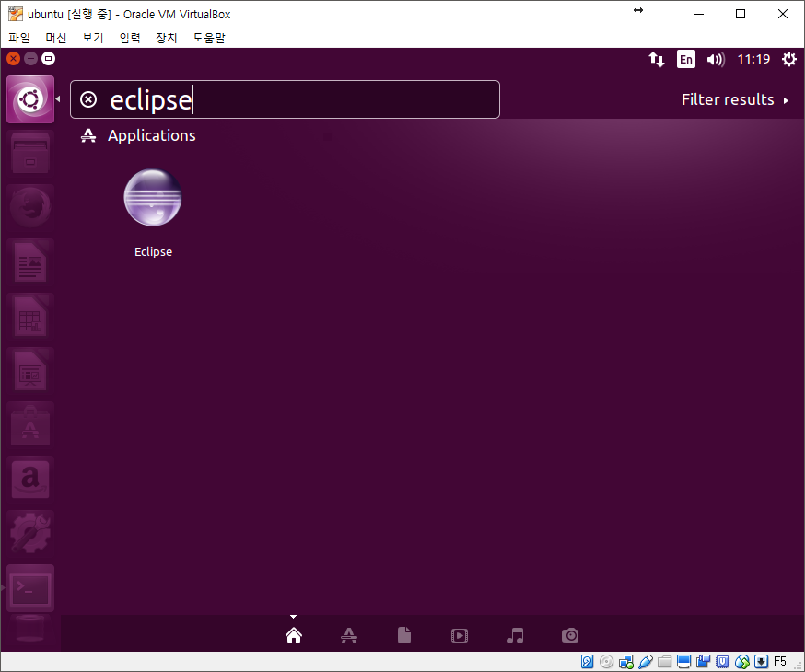Screen dimensions: 805x672
Task: Open session power gear menu
Action: pyautogui.click(x=789, y=60)
